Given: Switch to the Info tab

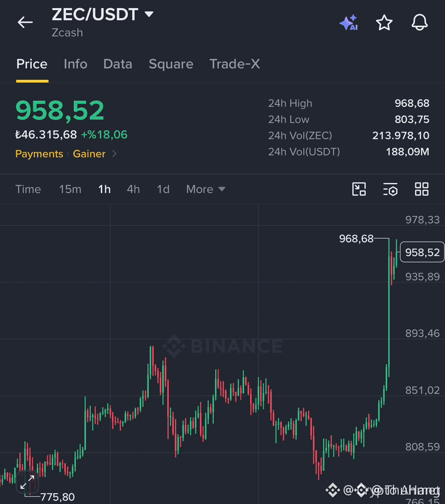Looking at the screenshot, I should pyautogui.click(x=76, y=64).
